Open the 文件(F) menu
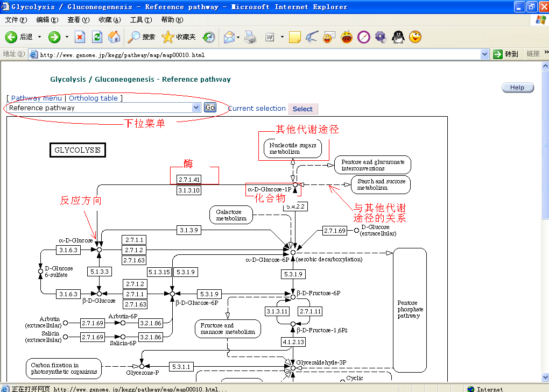Viewport: 549px width, 392px height. [16, 20]
